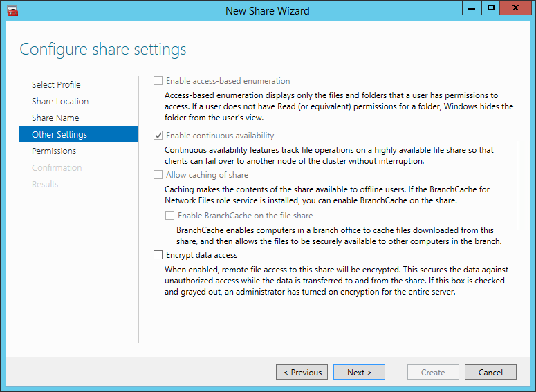
Task: Uncheck Enable continuous availability
Action: [x=158, y=136]
